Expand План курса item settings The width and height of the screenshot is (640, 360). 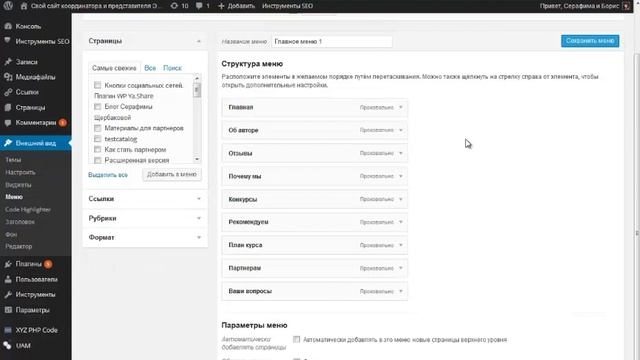coord(401,245)
